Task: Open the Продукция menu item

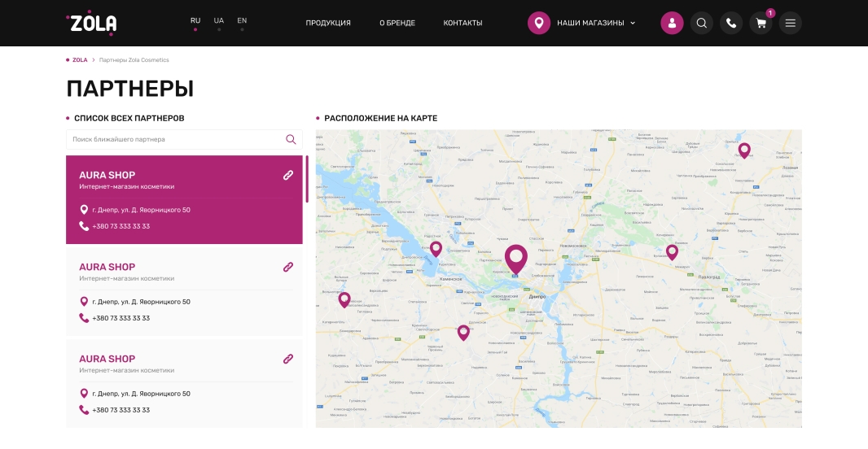Action: [328, 23]
